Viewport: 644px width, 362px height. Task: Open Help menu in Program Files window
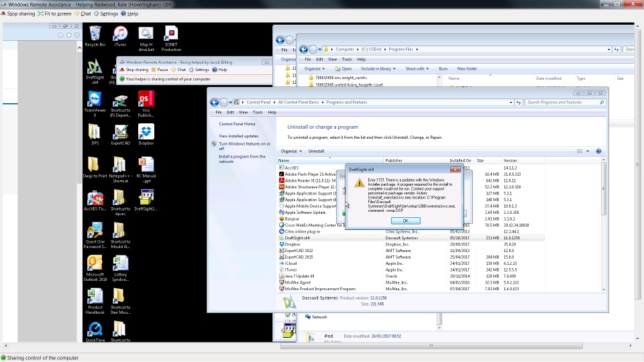tap(361, 59)
